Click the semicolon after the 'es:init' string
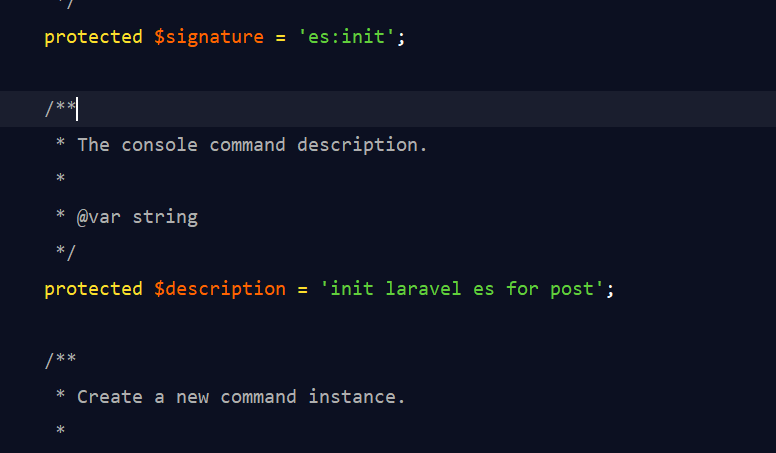 pyautogui.click(x=402, y=37)
